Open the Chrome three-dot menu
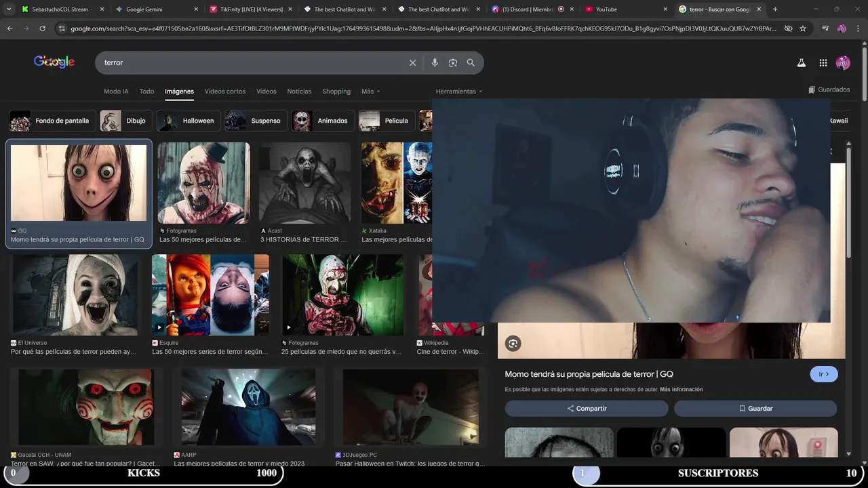The height and width of the screenshot is (488, 868). (858, 28)
